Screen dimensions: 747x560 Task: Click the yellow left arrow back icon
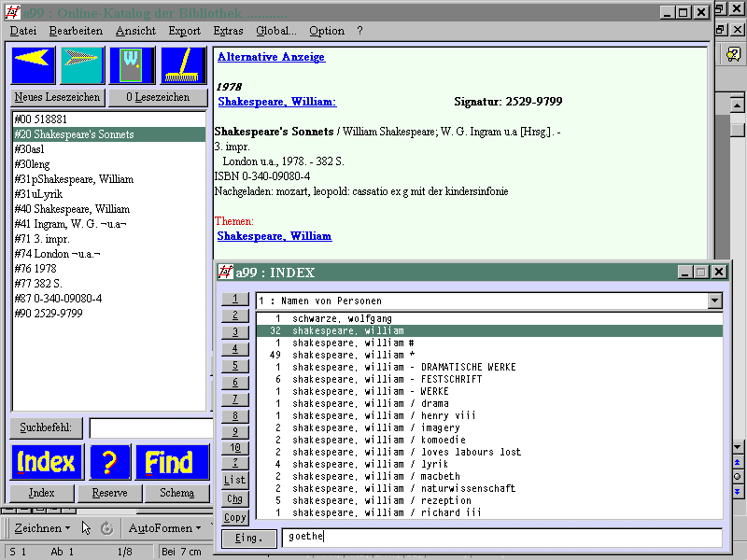click(x=33, y=65)
